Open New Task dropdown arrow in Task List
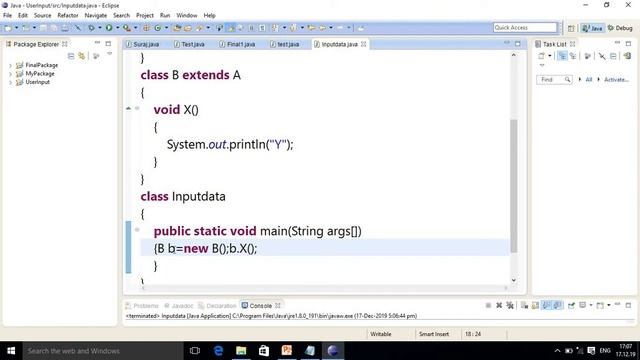The width and height of the screenshot is (640, 360). [x=550, y=56]
